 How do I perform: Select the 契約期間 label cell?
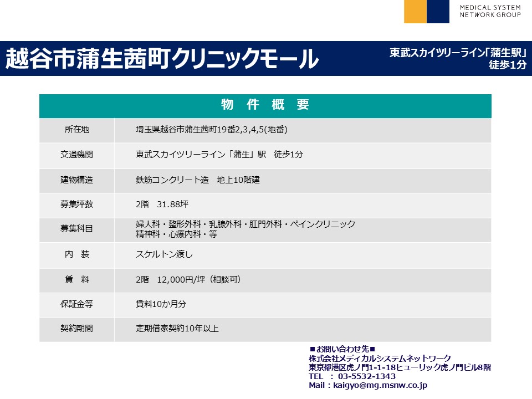(x=76, y=329)
